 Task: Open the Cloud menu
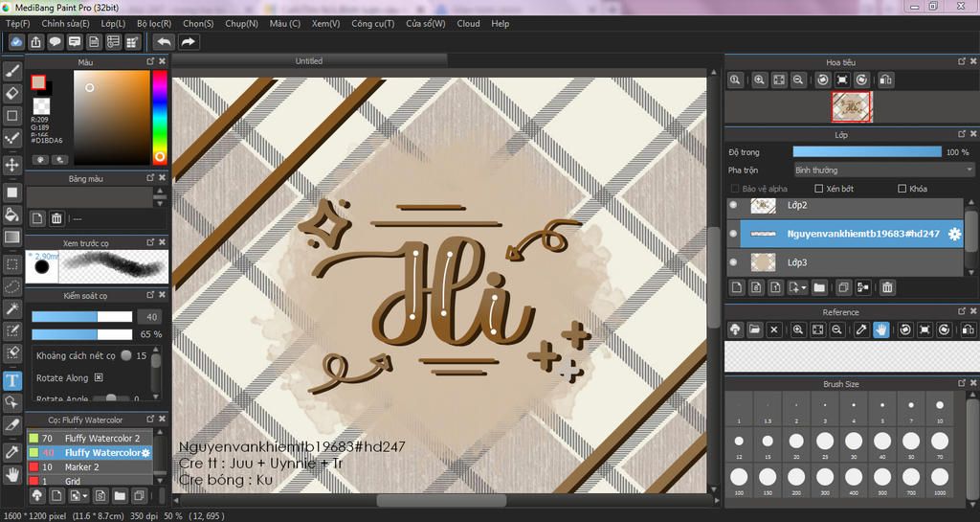point(468,23)
